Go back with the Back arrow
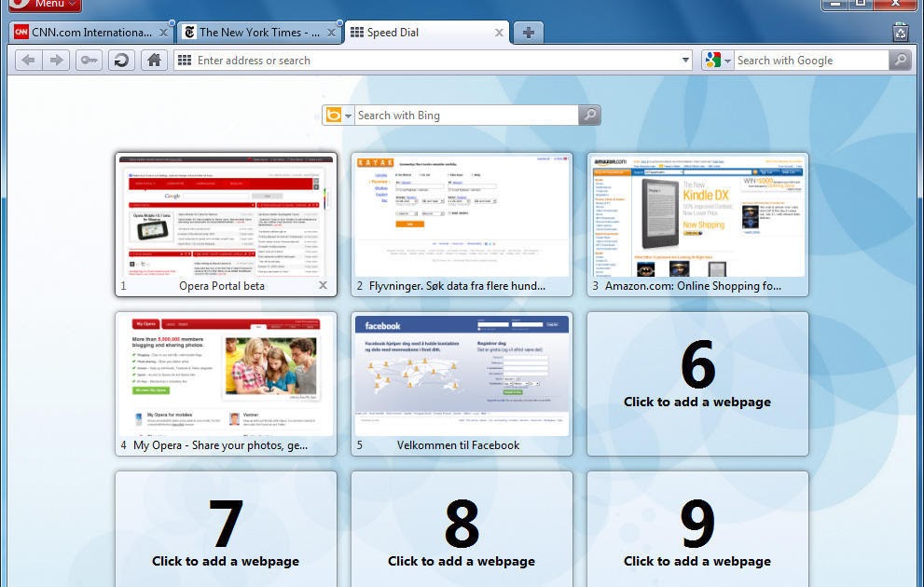This screenshot has height=587, width=924. pos(28,60)
